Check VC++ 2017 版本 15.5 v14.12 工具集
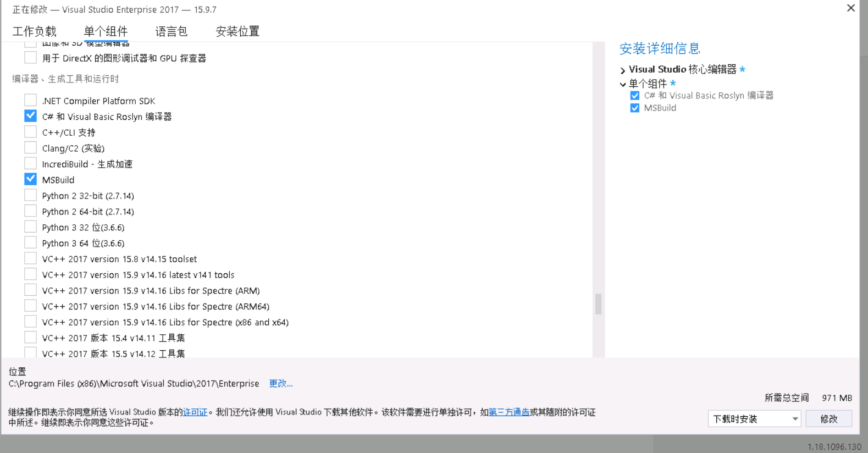This screenshot has width=868, height=453. [31, 353]
